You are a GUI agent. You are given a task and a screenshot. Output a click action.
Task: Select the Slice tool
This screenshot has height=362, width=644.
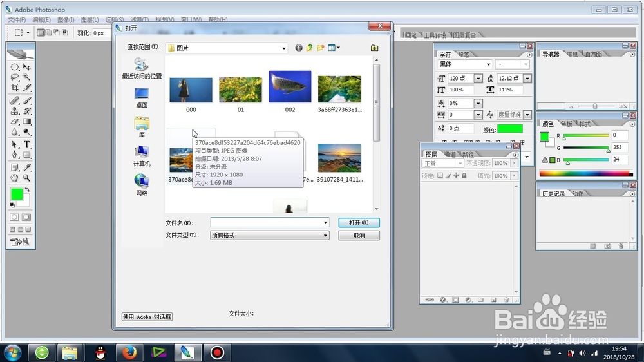point(26,88)
